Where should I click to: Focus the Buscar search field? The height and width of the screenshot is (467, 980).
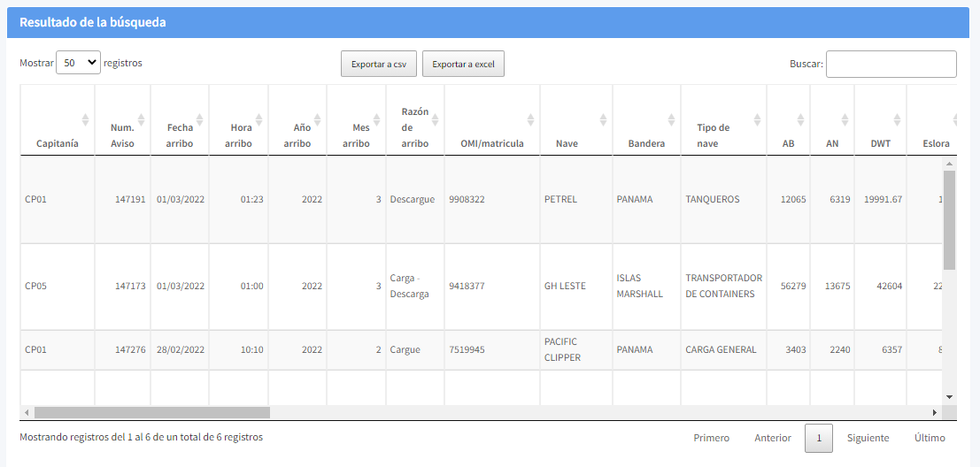(x=891, y=64)
